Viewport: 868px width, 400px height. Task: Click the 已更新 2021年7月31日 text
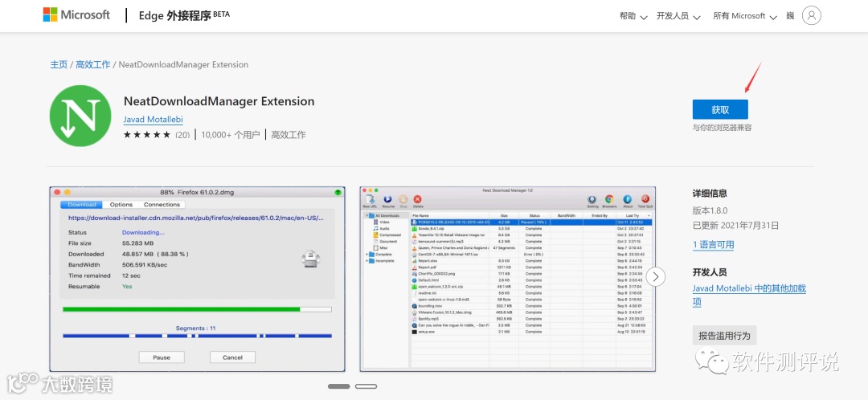point(735,225)
